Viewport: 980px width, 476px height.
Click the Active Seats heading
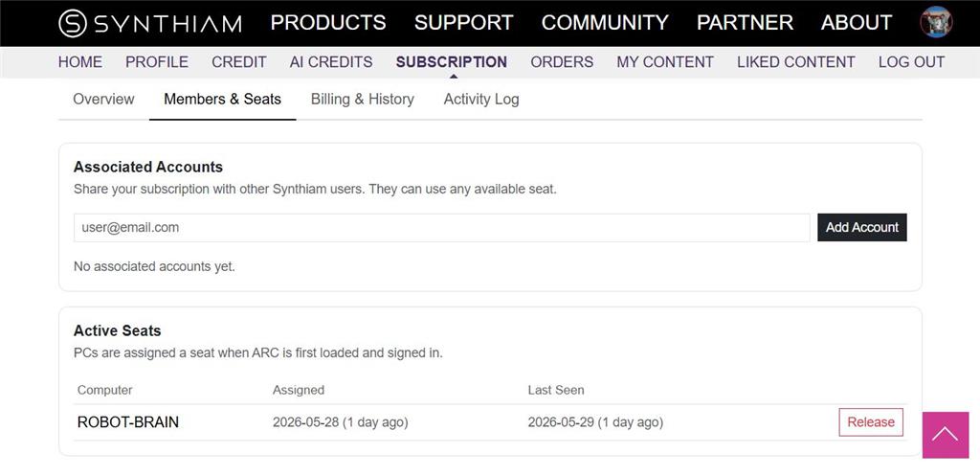tap(117, 330)
